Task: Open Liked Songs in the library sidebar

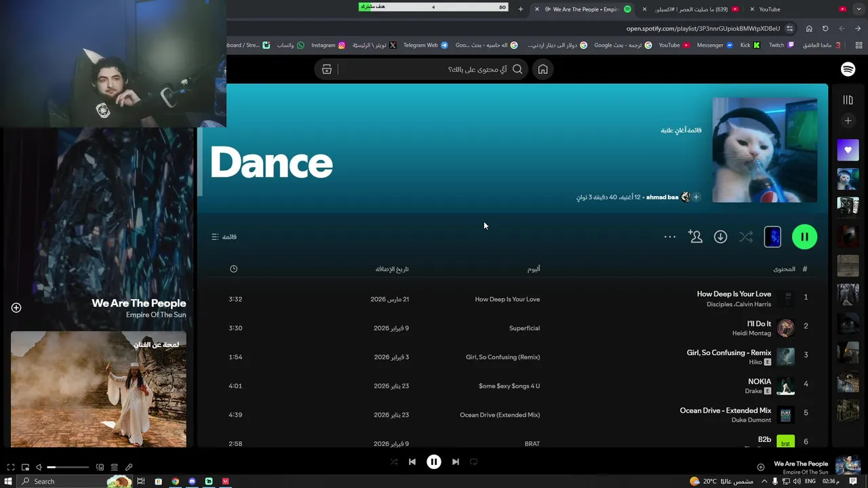Action: (x=848, y=150)
